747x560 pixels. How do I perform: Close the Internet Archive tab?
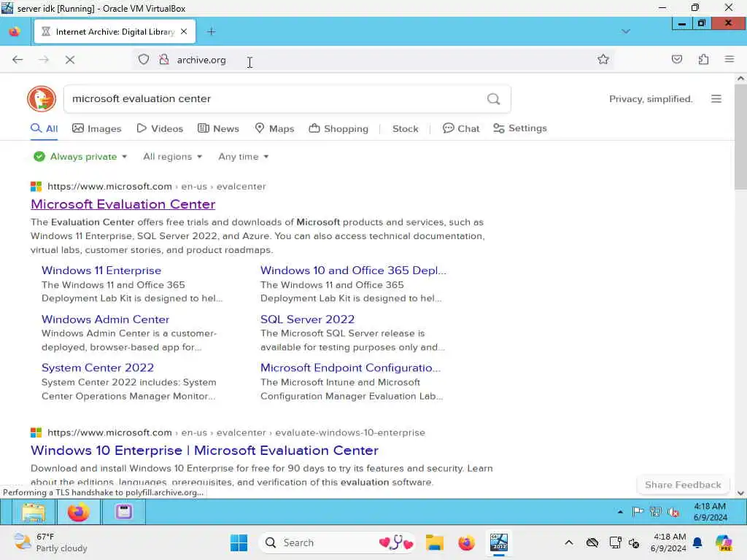coord(184,31)
